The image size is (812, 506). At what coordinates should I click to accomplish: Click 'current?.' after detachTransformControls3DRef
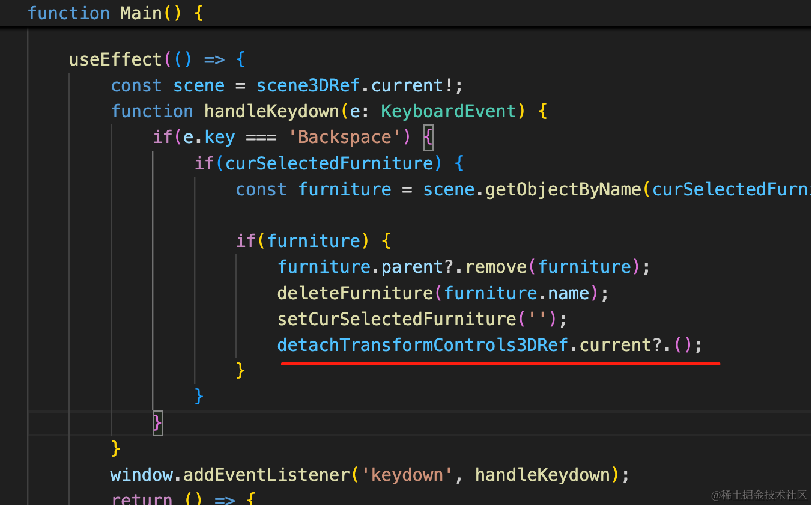tap(626, 345)
